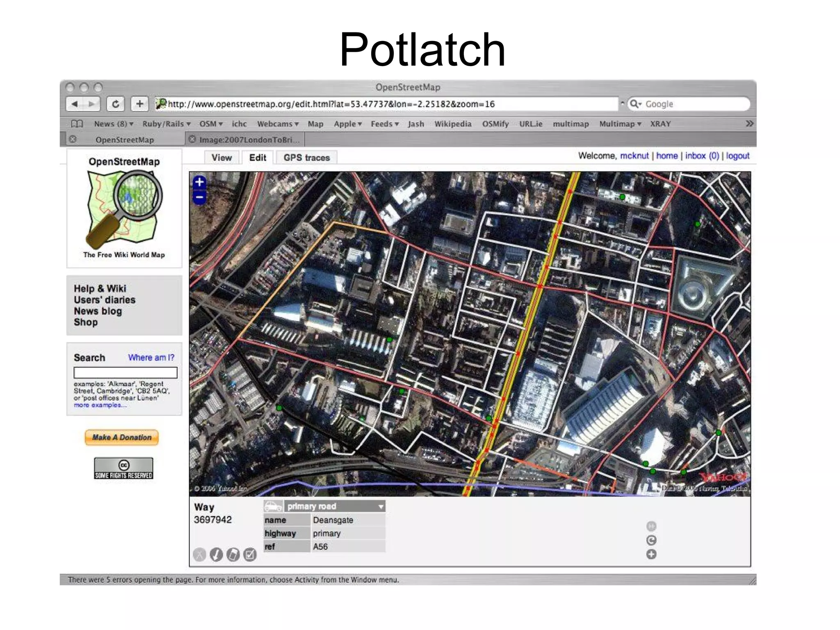Go forward with the browser forward arrow
Viewport: 840px width, 630px height.
pos(91,104)
